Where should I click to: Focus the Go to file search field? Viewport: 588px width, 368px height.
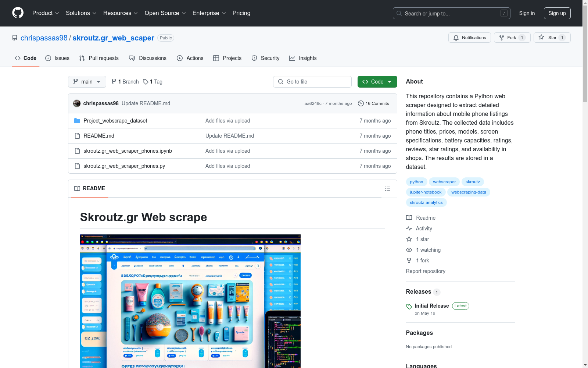[x=312, y=82]
